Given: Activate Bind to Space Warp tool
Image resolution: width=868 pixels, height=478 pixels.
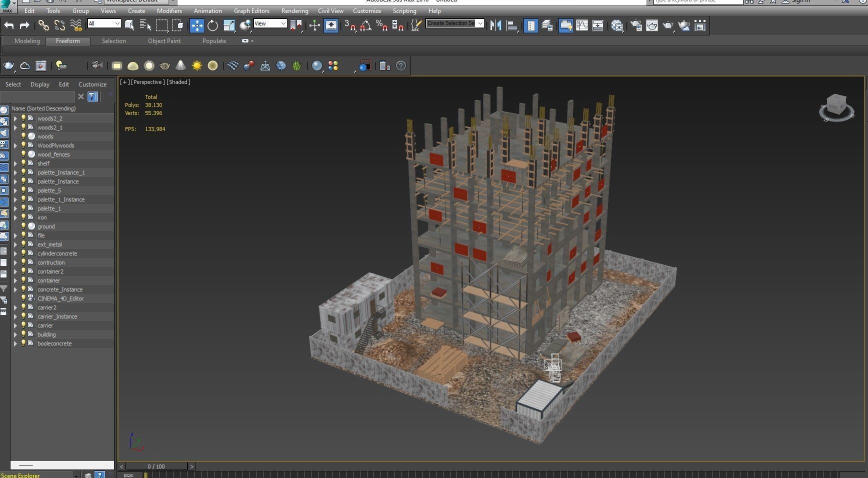Looking at the screenshot, I should [x=76, y=25].
